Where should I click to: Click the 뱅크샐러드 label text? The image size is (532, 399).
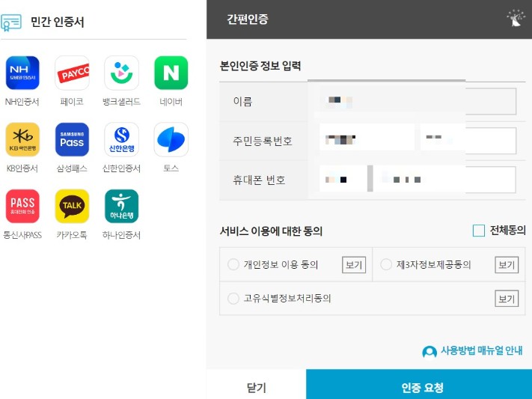[x=121, y=102]
